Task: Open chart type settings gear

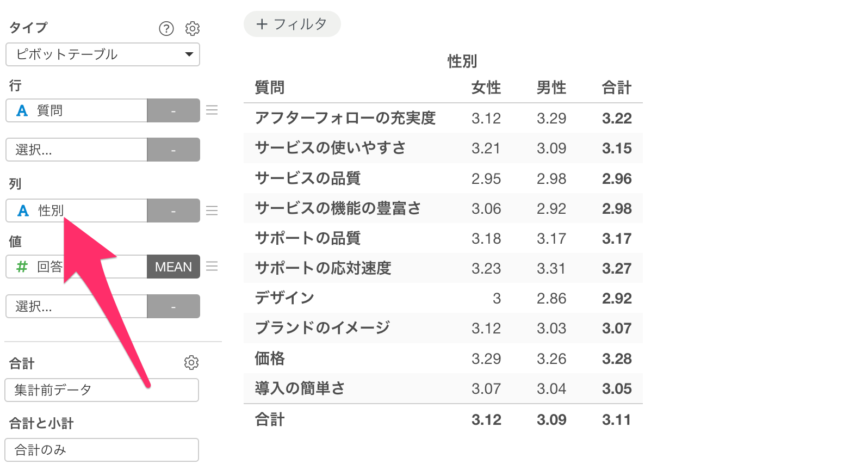Action: (x=193, y=28)
